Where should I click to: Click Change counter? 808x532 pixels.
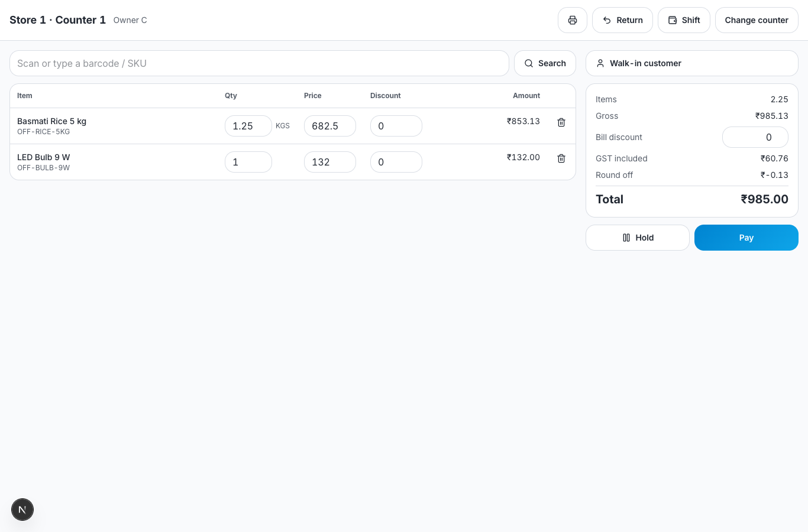click(757, 20)
